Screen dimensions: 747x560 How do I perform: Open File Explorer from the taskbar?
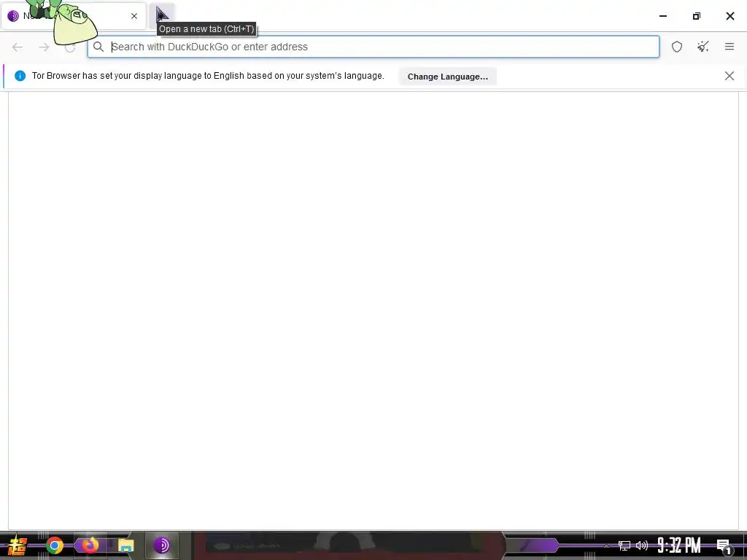click(x=125, y=545)
